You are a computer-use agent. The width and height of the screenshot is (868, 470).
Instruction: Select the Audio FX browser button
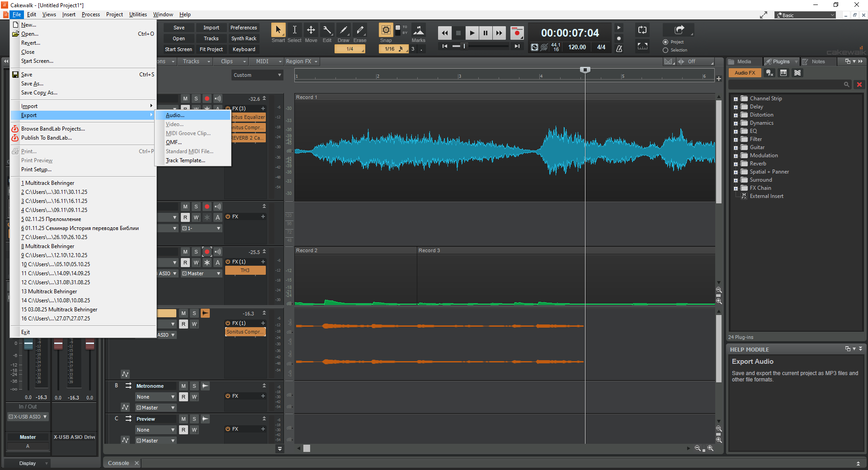(x=745, y=73)
